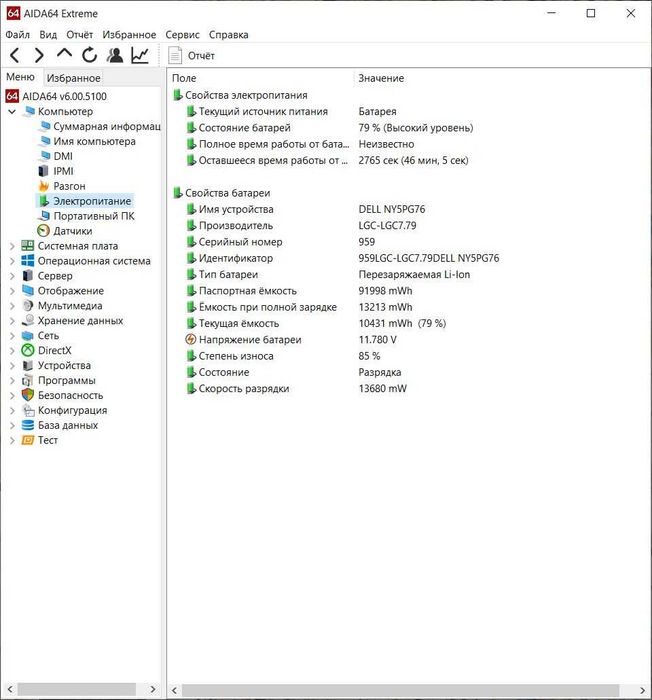Screen dimensions: 652x700
Task: Navigate up with the up arrow icon
Action: [64, 54]
